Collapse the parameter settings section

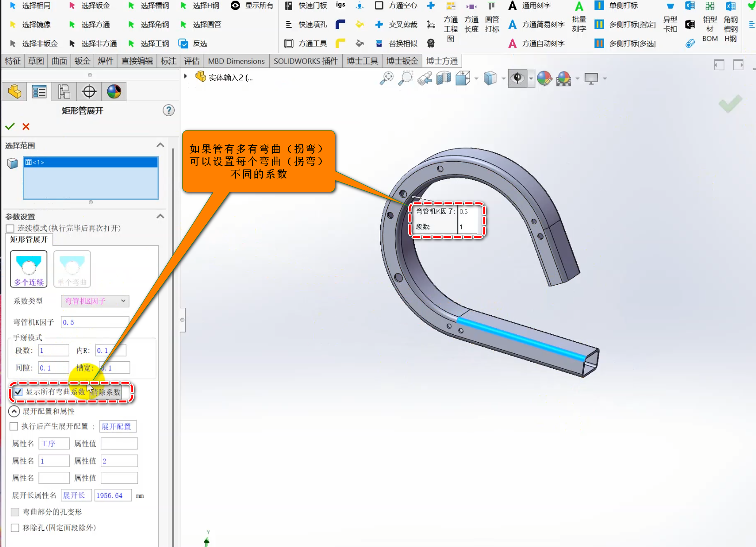(x=160, y=216)
